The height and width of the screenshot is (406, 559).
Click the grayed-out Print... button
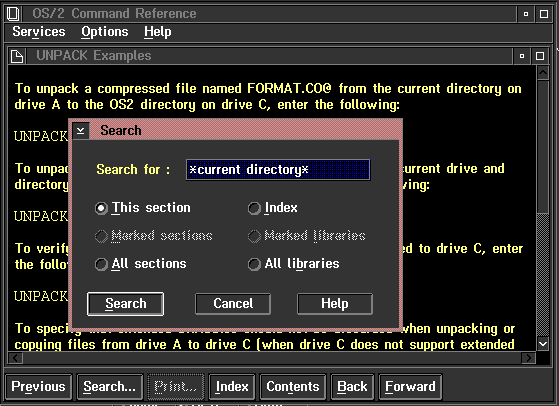[176, 387]
